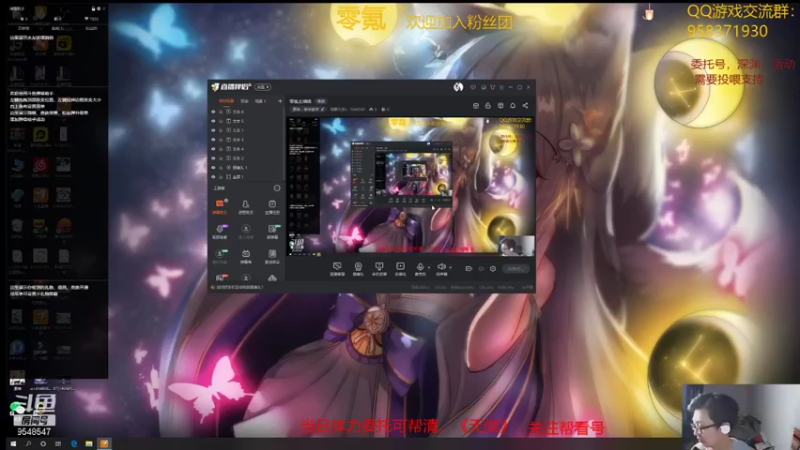The image size is (800, 450).
Task: Click the stacked-disks icon above the preview
Action: (x=476, y=106)
